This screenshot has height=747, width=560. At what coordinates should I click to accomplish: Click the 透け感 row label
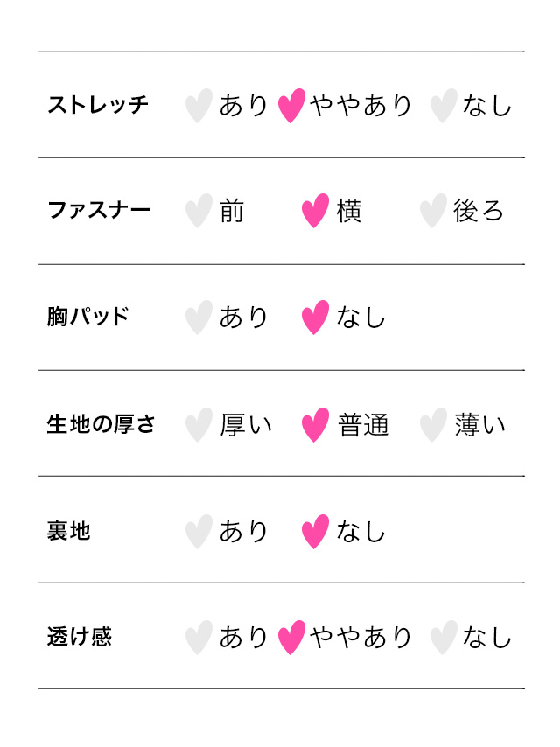(80, 637)
